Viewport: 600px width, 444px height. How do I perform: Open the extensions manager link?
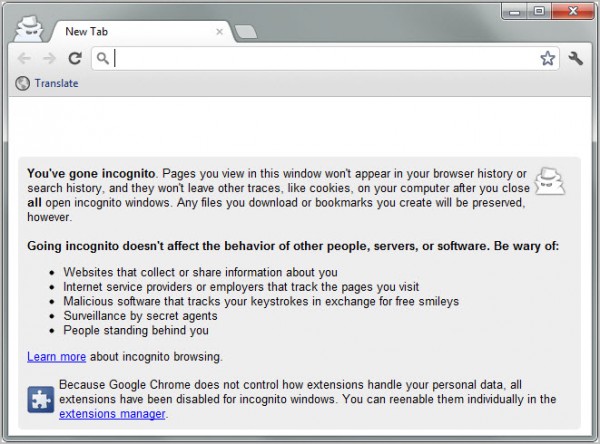[112, 414]
